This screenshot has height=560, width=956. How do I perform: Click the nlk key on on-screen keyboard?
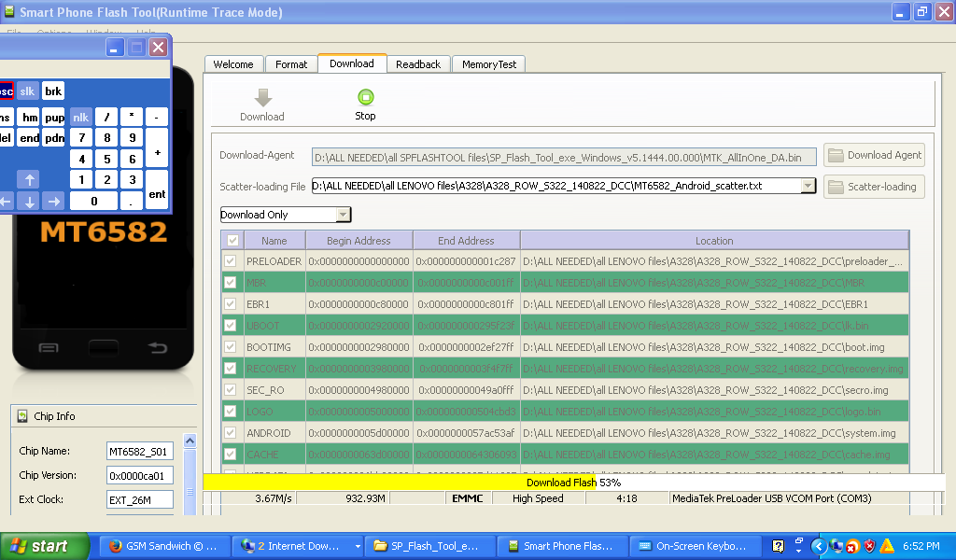(80, 117)
